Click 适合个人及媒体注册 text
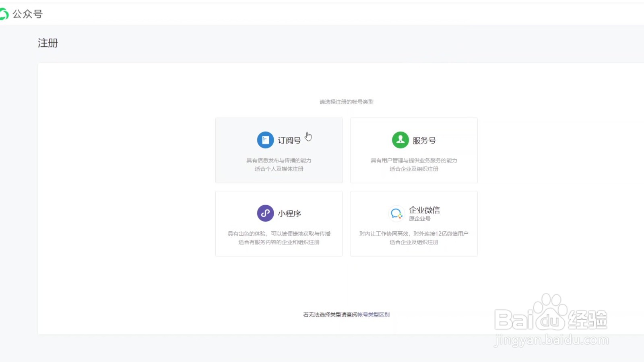This screenshot has height=362, width=644. coord(279,169)
